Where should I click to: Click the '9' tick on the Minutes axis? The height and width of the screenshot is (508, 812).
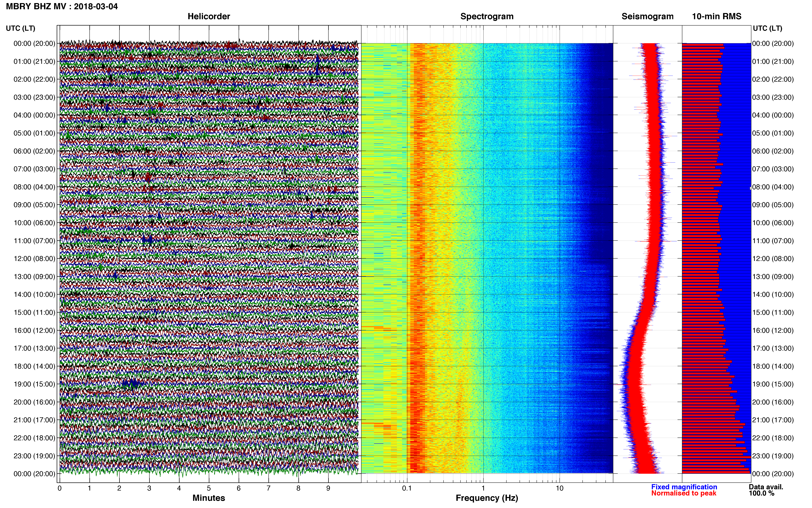[328, 488]
